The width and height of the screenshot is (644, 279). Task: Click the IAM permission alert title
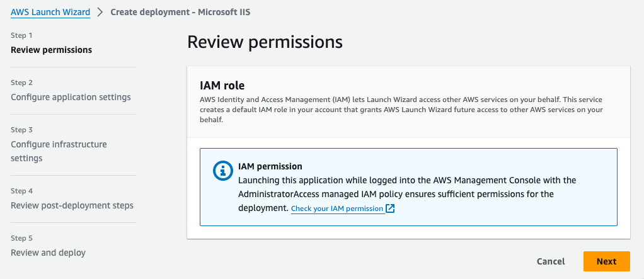point(270,166)
